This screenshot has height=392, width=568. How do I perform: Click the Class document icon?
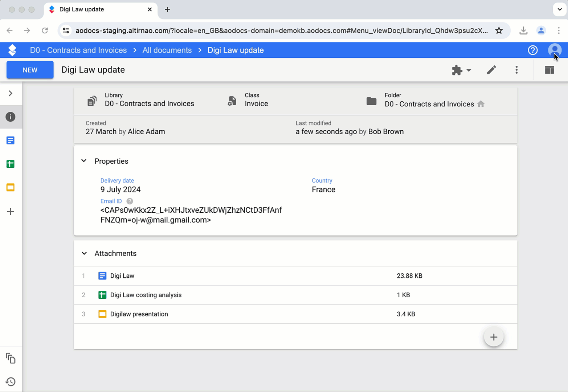pos(232,101)
